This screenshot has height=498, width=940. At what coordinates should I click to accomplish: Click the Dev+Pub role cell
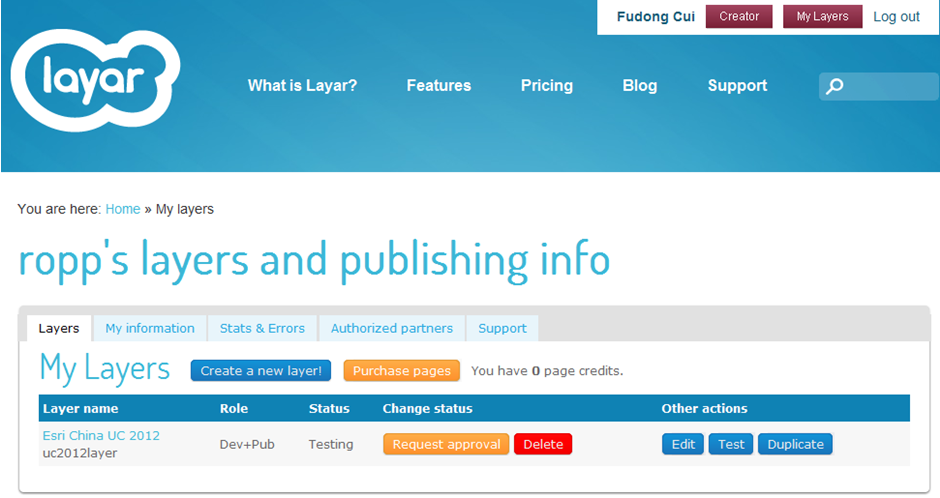click(x=247, y=445)
